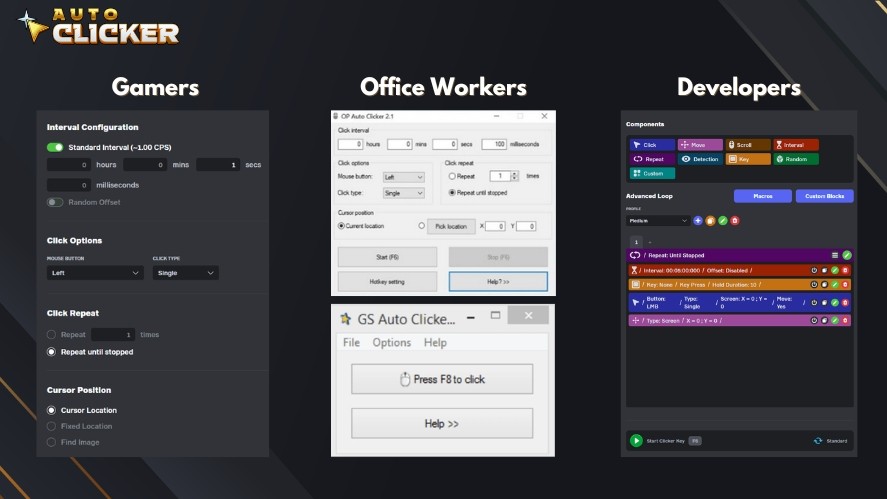This screenshot has height=499, width=887.
Task: Choose the Random component block
Action: (x=795, y=159)
